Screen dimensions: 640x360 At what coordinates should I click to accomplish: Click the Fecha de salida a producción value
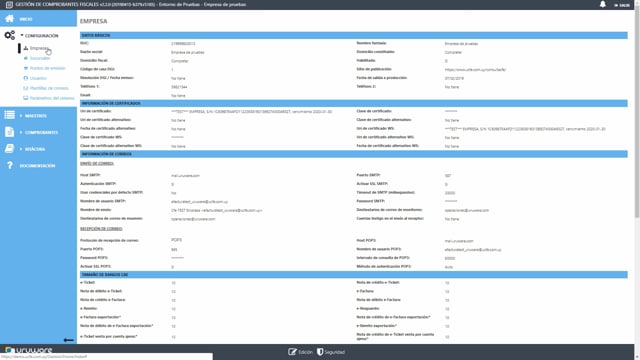click(454, 78)
